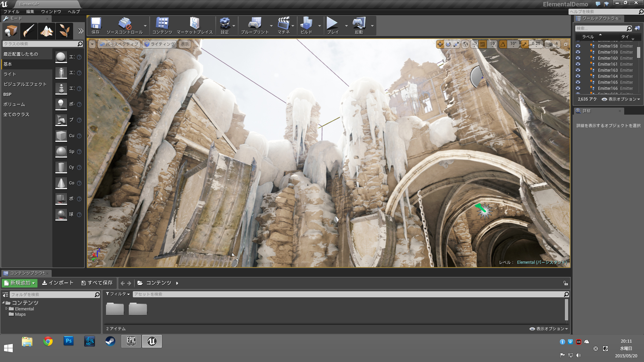Open the マーケットプレイス toolbar icon

[195, 25]
